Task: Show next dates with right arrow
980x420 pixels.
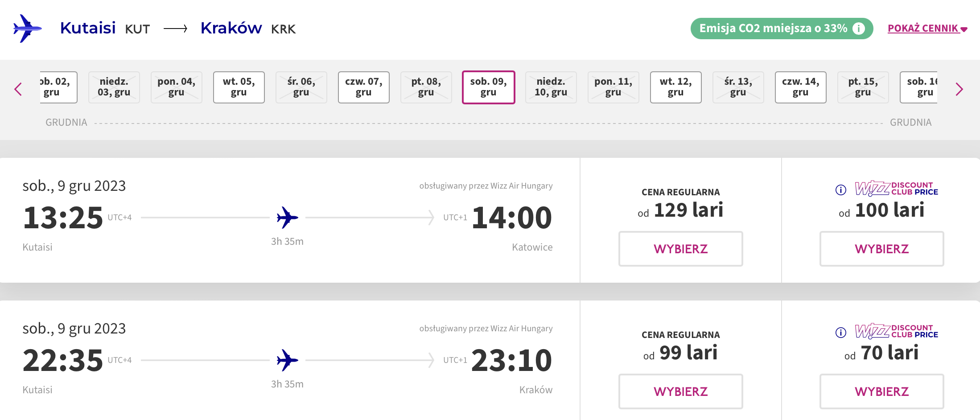Action: [959, 89]
